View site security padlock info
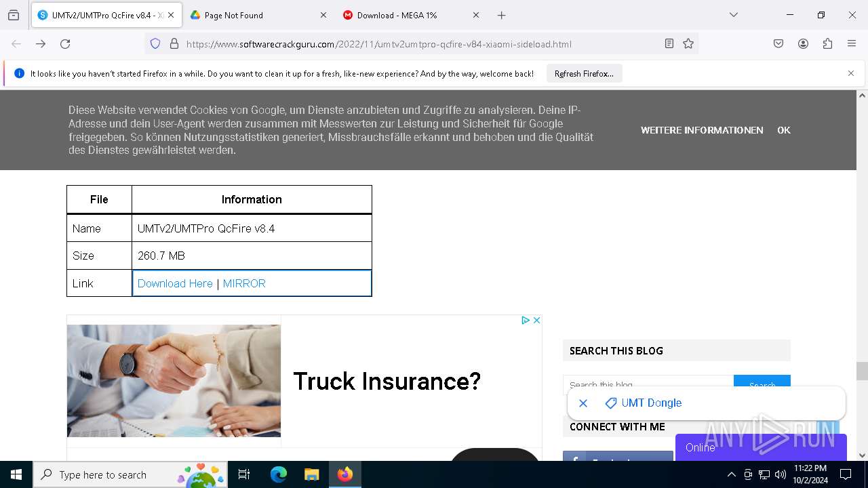 (174, 44)
